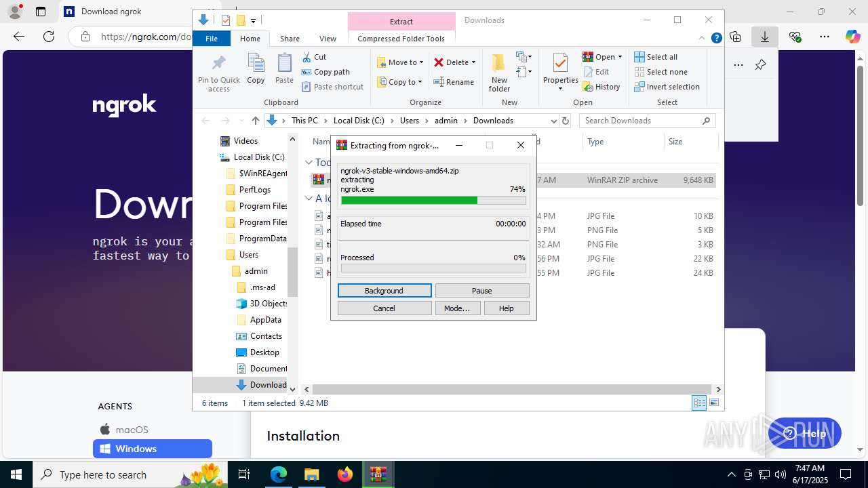Refresh the Downloads folder view
Image resolution: width=868 pixels, height=488 pixels.
[566, 121]
